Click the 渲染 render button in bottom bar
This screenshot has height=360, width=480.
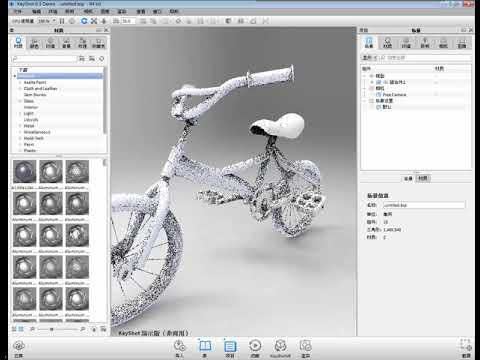pyautogui.click(x=305, y=349)
